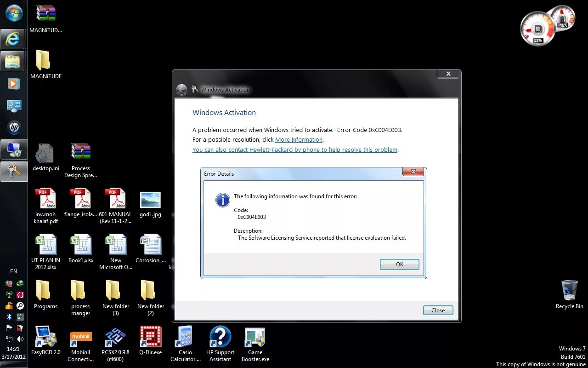Screen dimensions: 588x368
Task: Click the error code text 0xC004E003 in Error Details
Action: coord(252,217)
